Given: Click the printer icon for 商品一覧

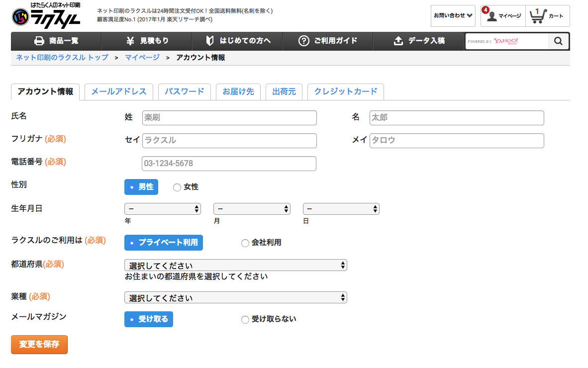Looking at the screenshot, I should (x=39, y=41).
